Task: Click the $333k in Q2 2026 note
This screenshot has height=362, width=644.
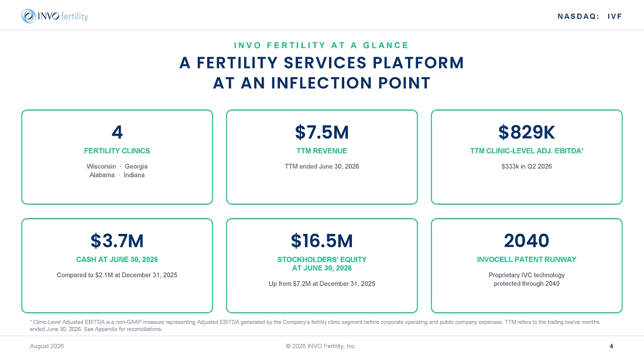Action: [x=526, y=166]
